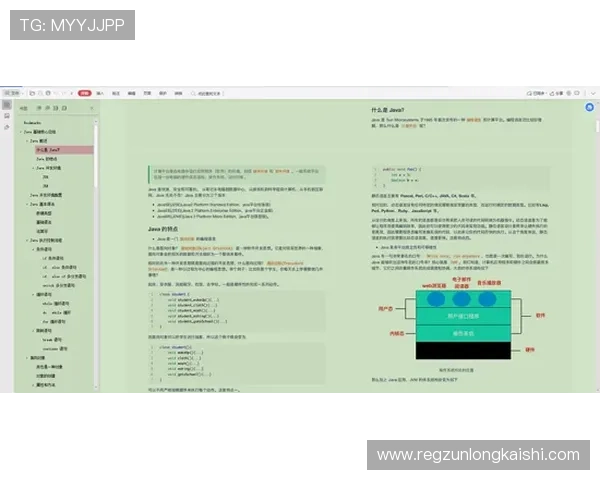Click the highlighted red Start tab
This screenshot has height=480, width=600.
(x=84, y=92)
